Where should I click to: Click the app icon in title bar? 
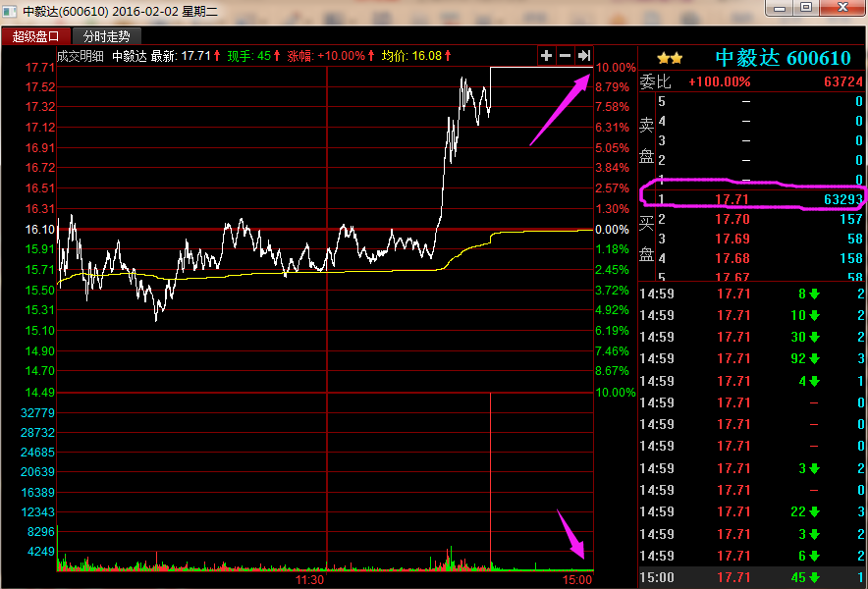click(10, 10)
